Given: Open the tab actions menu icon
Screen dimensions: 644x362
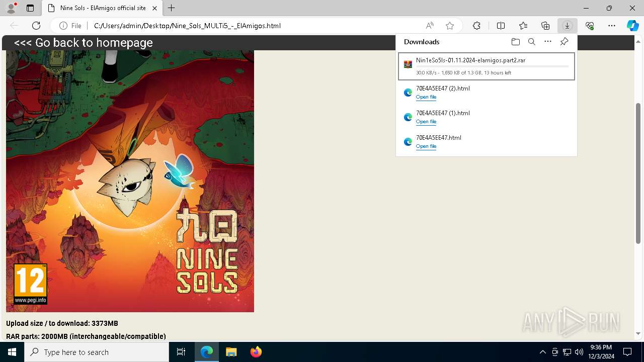Looking at the screenshot, I should click(x=30, y=8).
